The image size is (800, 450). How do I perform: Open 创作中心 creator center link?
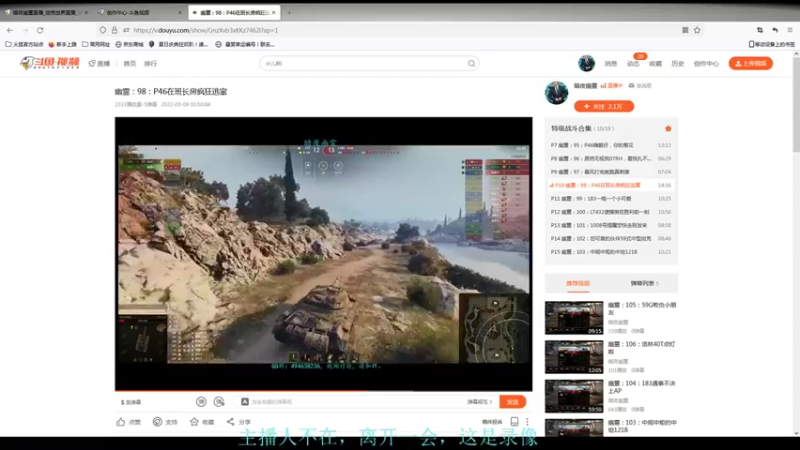(706, 64)
